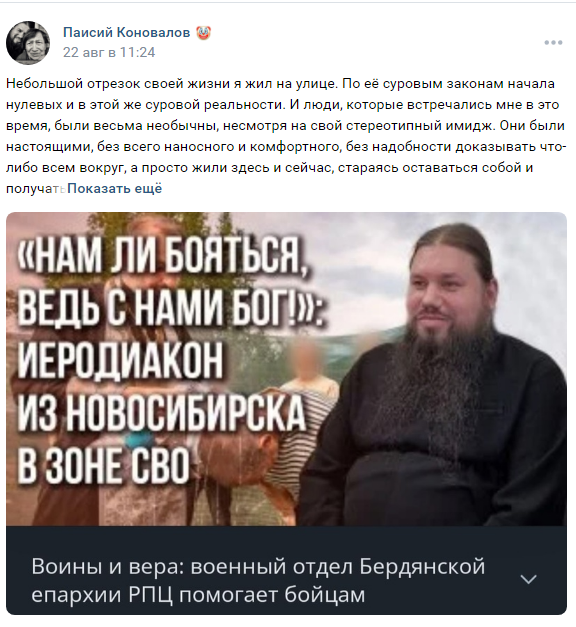Click the епархии РПЦ помогает бойцам line
Image resolution: width=576 pixels, height=627 pixels.
tap(198, 595)
